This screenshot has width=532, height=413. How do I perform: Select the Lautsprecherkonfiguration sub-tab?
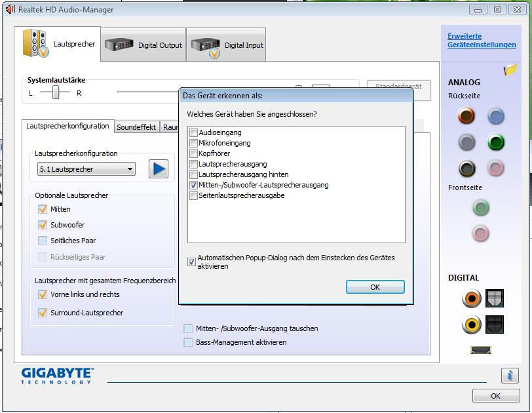(67, 126)
